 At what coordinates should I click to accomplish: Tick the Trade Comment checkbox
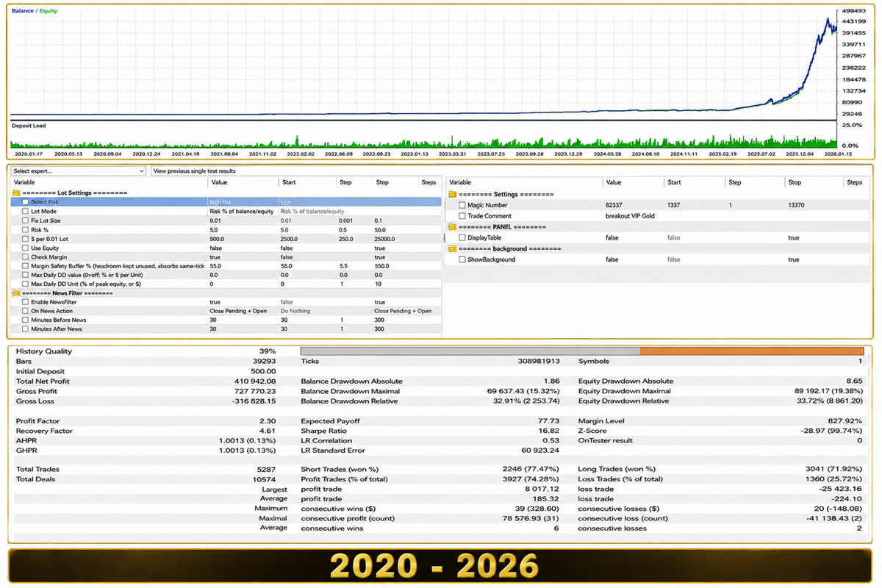click(x=462, y=216)
